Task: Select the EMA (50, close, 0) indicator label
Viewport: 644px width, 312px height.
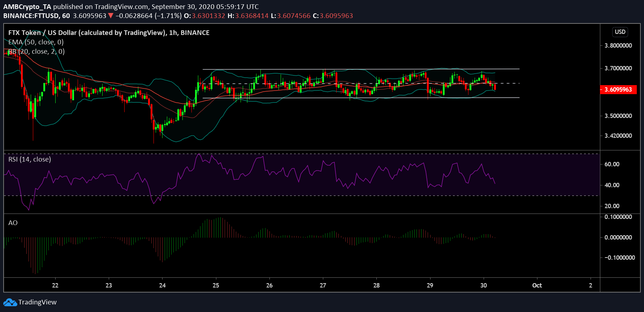Action: (x=36, y=42)
